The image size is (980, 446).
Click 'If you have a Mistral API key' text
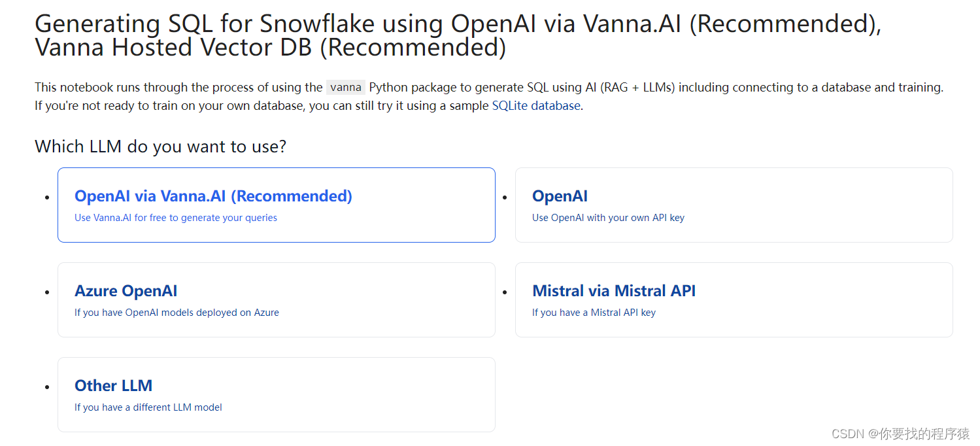click(x=594, y=313)
